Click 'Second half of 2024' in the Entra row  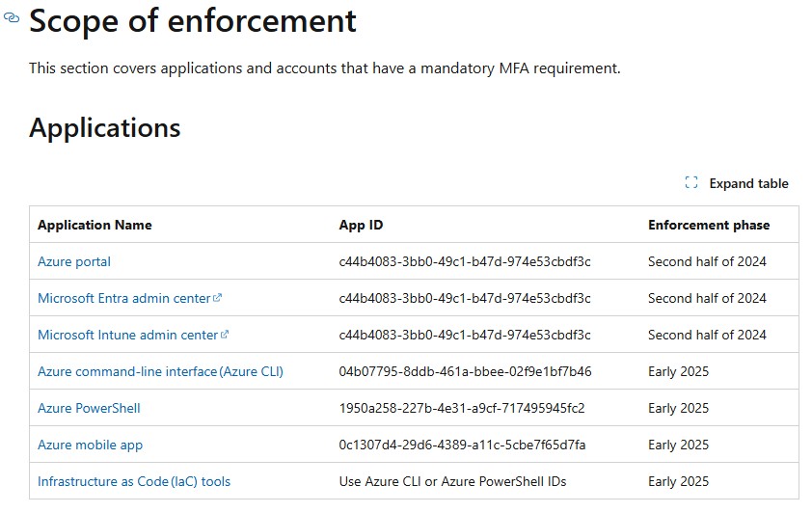707,299
